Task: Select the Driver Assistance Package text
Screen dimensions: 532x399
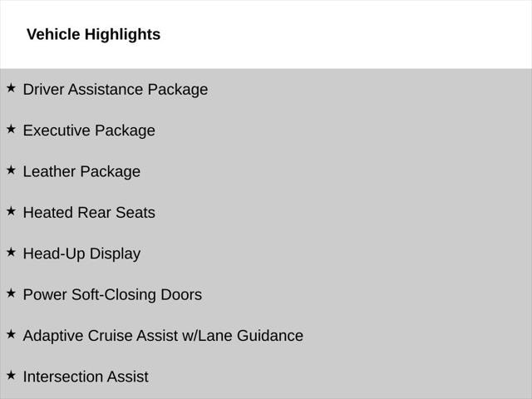Action: 116,90
